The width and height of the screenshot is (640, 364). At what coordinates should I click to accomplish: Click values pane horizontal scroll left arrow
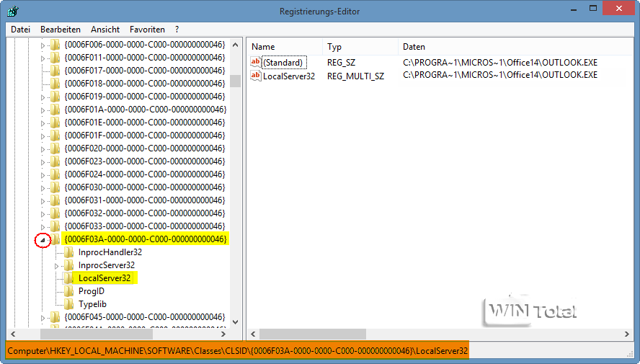tap(253, 334)
